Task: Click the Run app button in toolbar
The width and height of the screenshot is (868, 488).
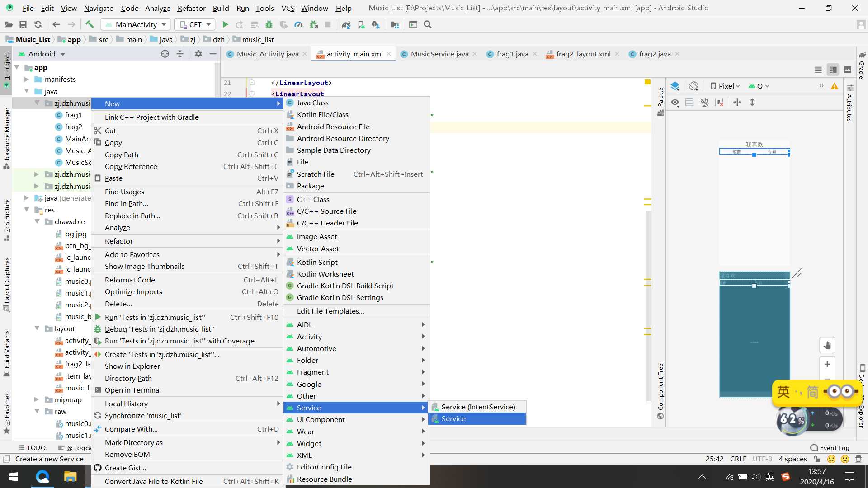Action: point(225,24)
